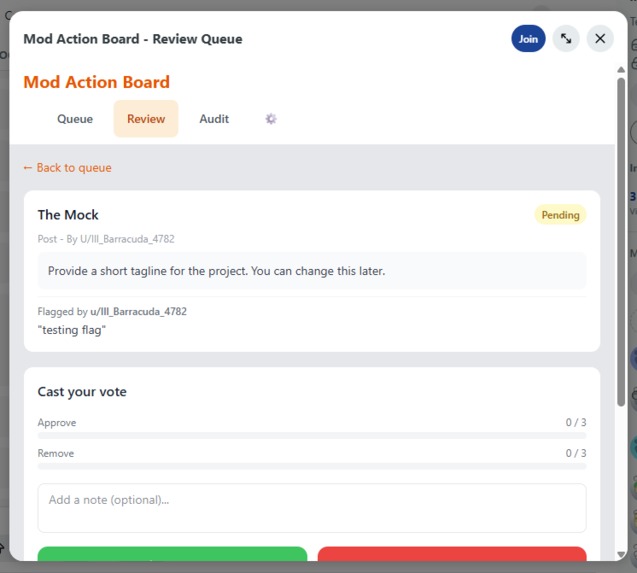The image size is (637, 573).
Task: Select the flag reason "testing flag"
Action: pyautogui.click(x=72, y=330)
